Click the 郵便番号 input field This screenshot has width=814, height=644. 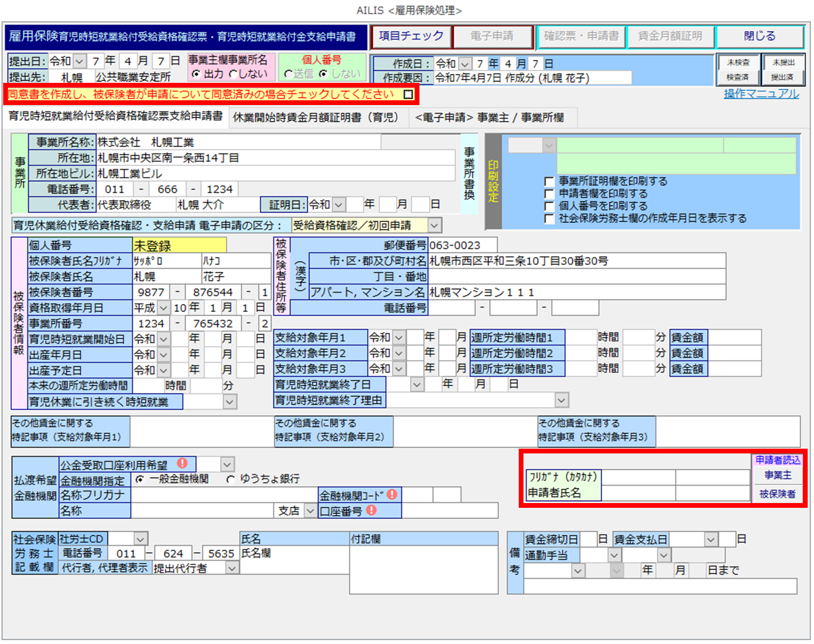tap(462, 245)
